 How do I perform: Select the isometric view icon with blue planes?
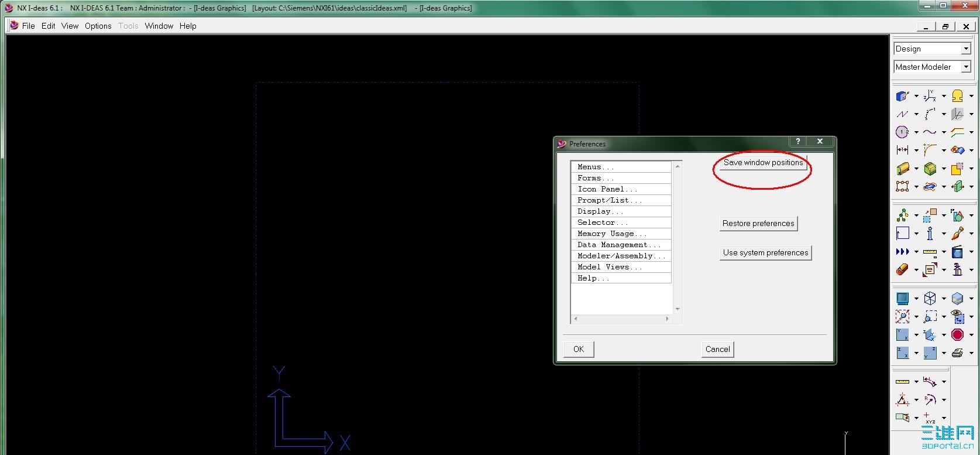(x=930, y=335)
